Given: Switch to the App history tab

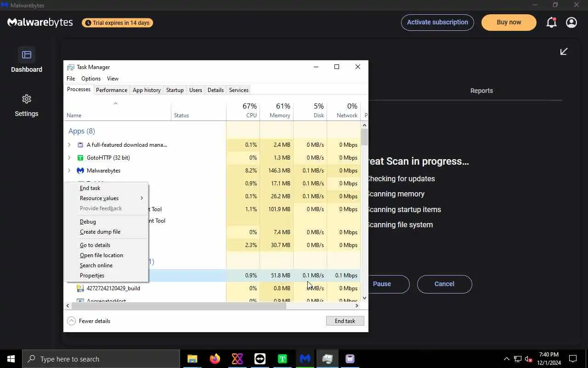Looking at the screenshot, I should pos(147,90).
